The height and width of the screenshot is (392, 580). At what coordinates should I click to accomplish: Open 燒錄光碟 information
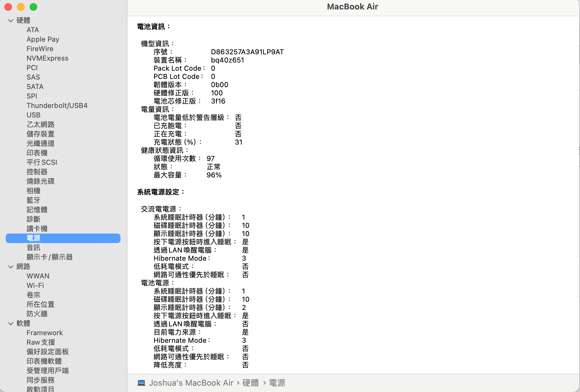tap(40, 181)
